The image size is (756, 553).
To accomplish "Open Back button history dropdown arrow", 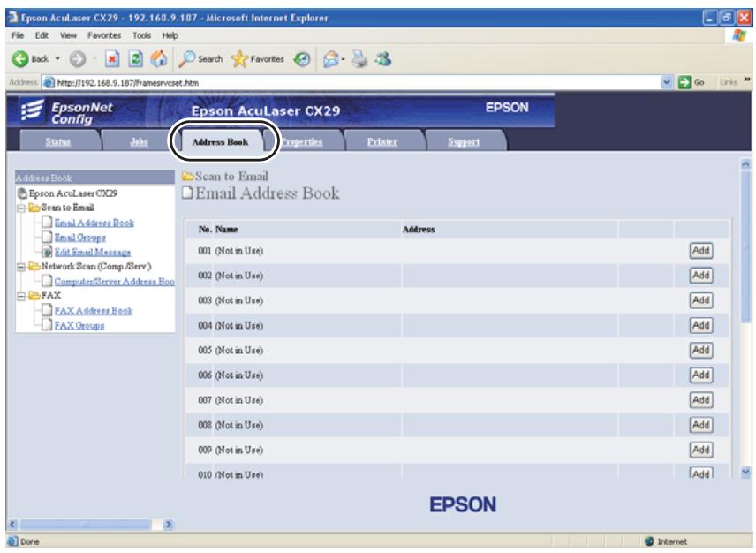I will click(57, 59).
